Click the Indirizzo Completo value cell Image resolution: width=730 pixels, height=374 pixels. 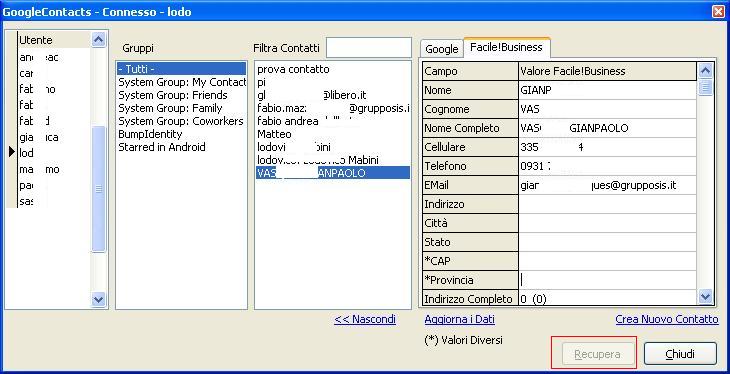(x=607, y=298)
